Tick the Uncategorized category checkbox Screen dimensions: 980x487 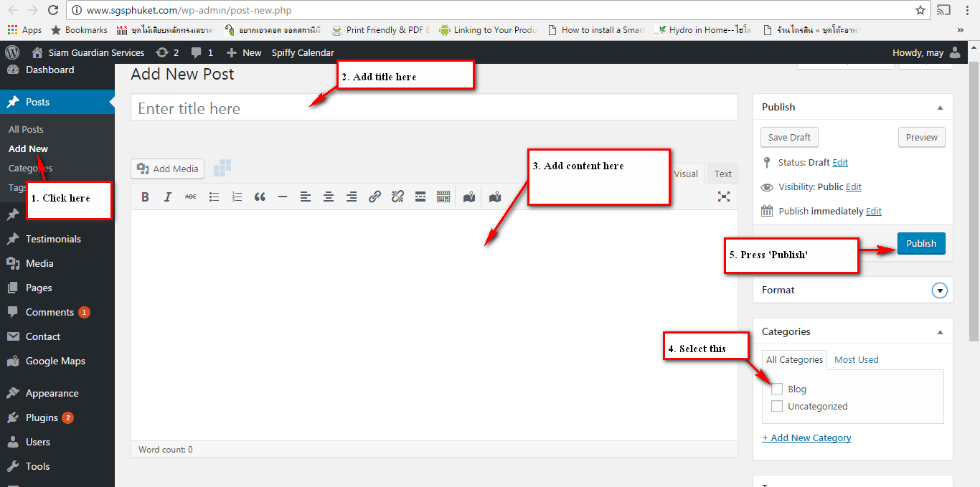tap(777, 406)
